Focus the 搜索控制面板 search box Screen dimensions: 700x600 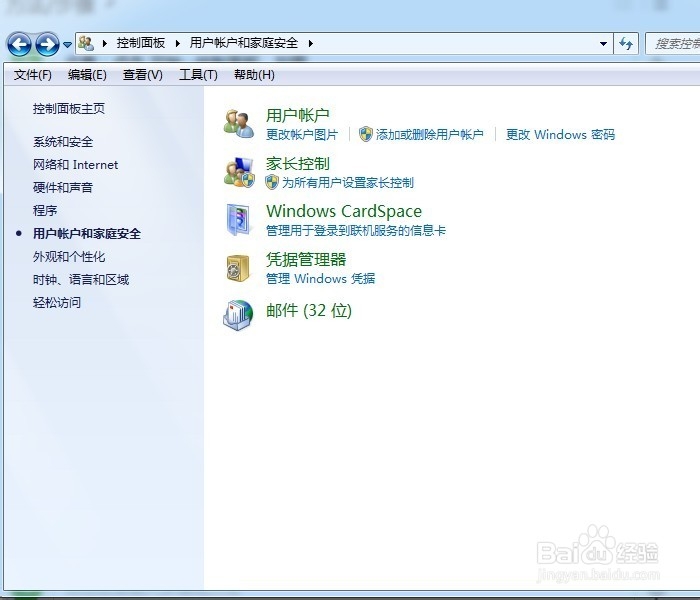tap(672, 44)
